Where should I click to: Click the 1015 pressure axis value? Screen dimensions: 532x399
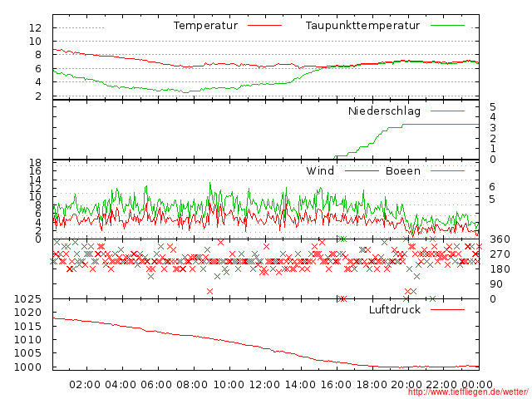pos(27,327)
